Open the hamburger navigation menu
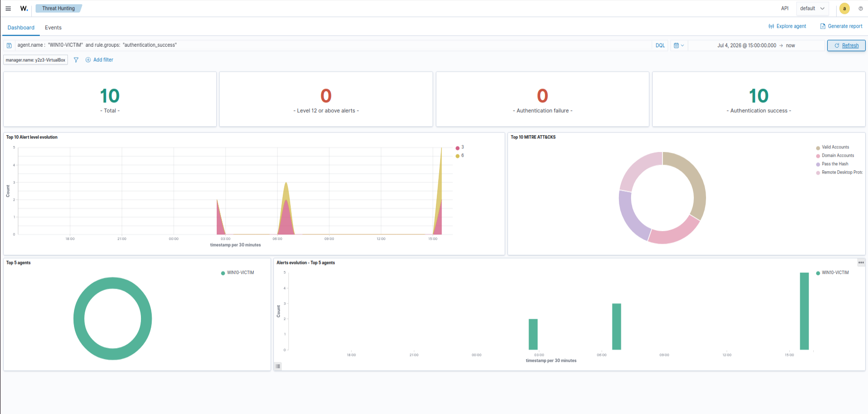Viewport: 868px width, 414px height. coord(8,8)
